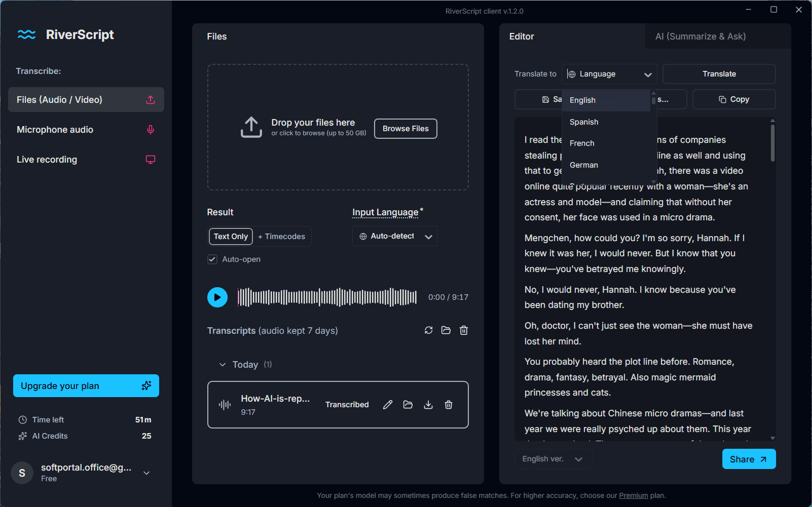Refresh the transcripts list
Image resolution: width=812 pixels, height=507 pixels.
coord(429,330)
